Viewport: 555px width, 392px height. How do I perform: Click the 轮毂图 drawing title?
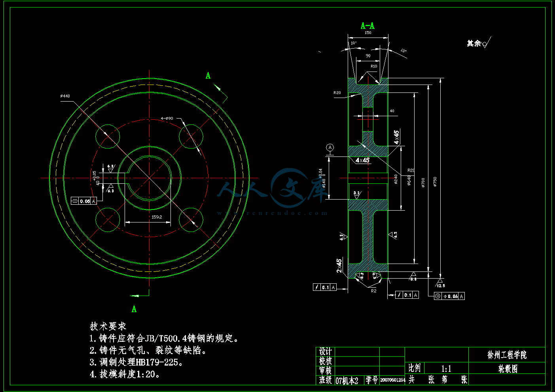[508, 369]
